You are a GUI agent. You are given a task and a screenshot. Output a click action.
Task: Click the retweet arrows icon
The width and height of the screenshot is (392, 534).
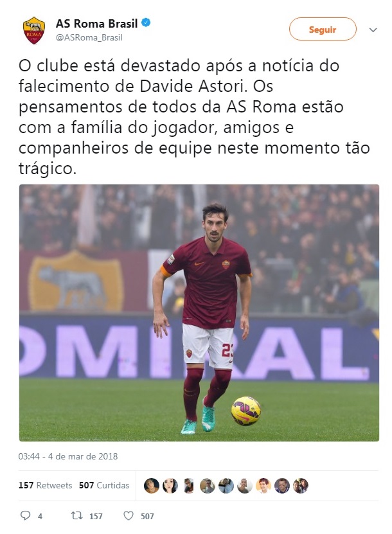tap(76, 515)
